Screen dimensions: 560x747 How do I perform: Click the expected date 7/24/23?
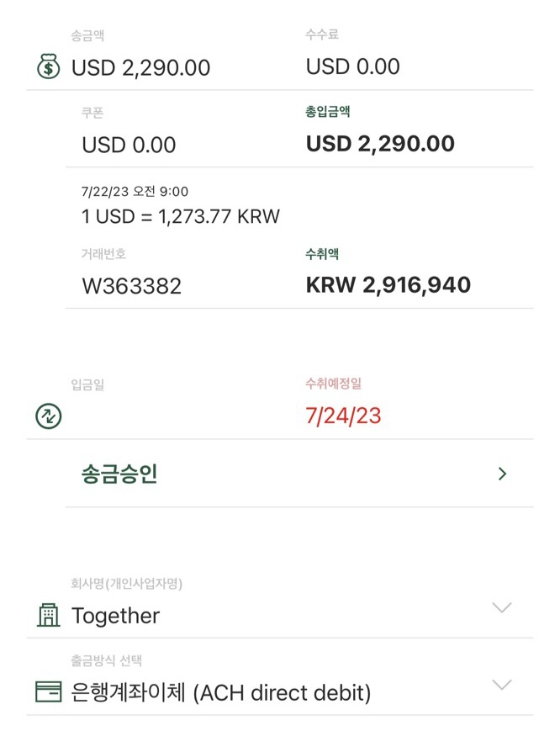343,416
